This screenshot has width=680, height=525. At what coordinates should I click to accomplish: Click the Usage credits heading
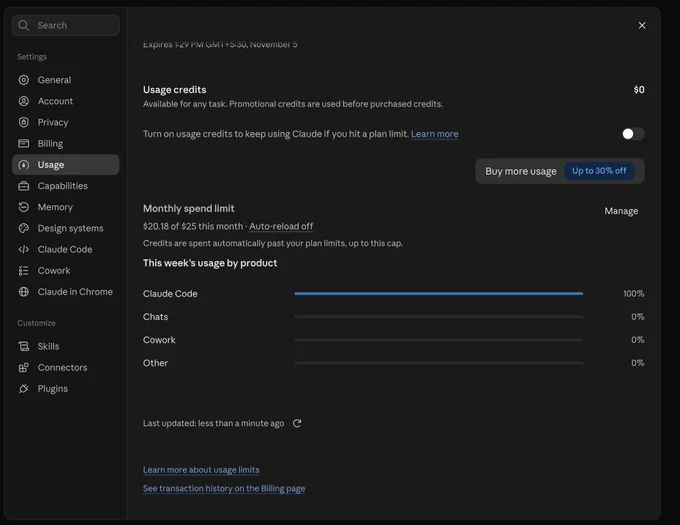pos(174,90)
